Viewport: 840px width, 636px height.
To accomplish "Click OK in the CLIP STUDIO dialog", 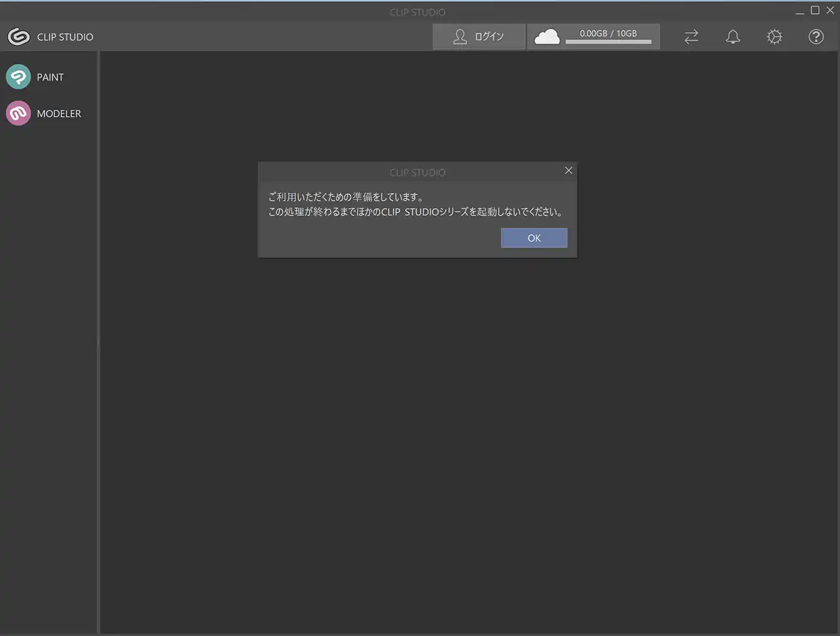I will (534, 238).
